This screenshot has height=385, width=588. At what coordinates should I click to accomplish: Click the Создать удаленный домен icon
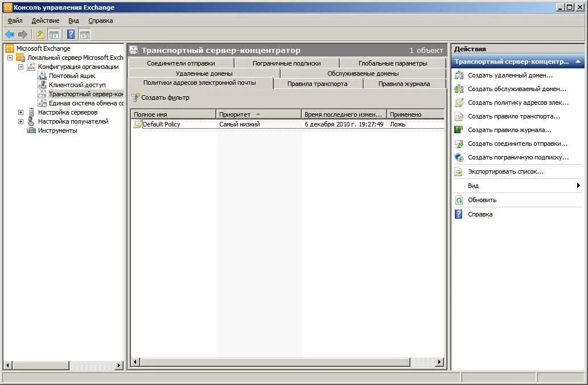(x=459, y=75)
